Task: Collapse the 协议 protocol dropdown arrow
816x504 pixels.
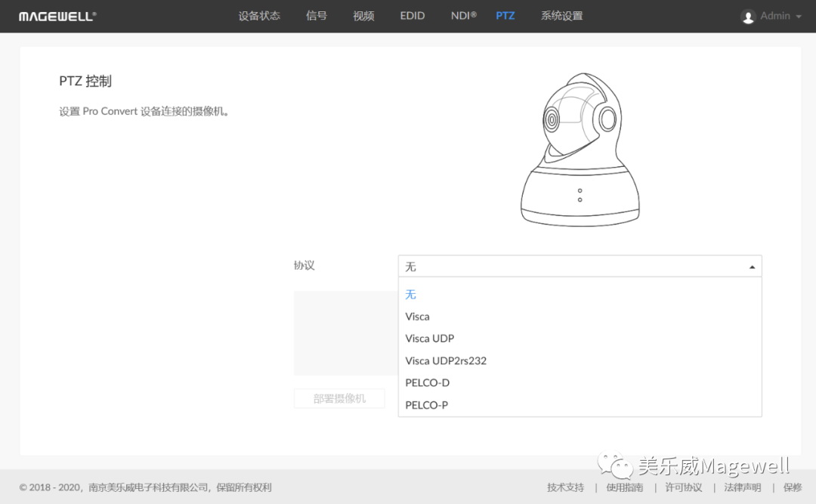Action: [751, 267]
